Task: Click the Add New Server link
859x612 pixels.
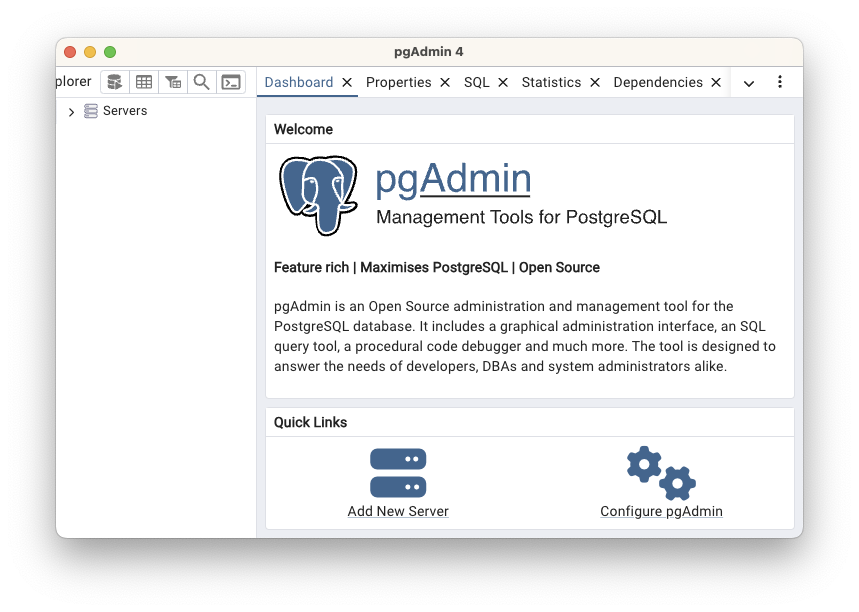Action: click(x=397, y=511)
